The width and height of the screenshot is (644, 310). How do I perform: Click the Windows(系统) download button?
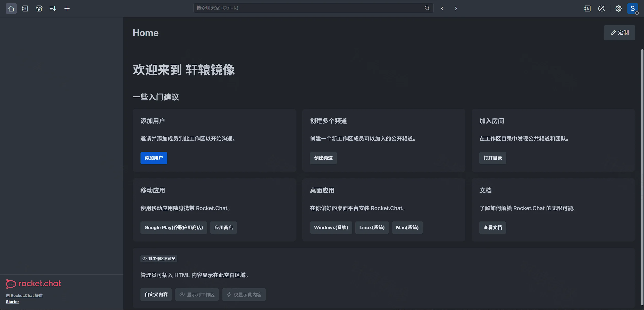pyautogui.click(x=331, y=228)
